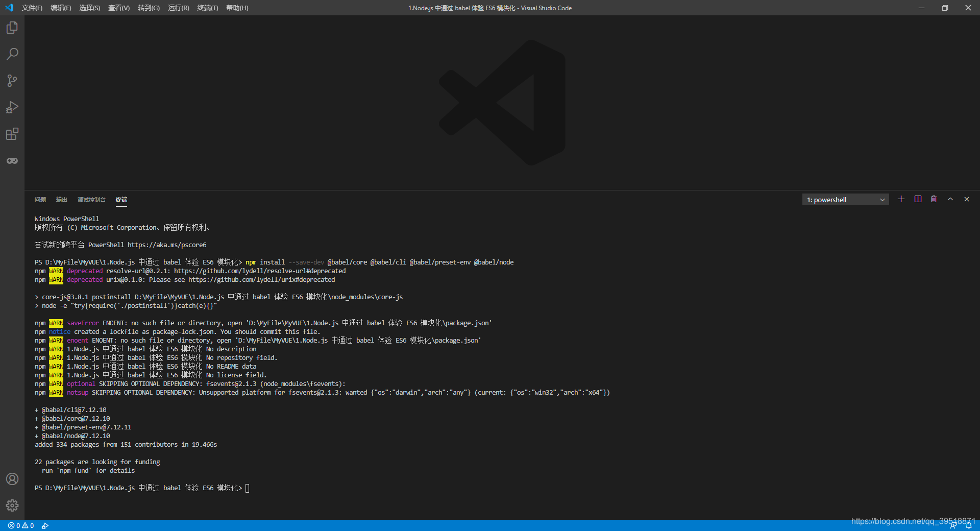The height and width of the screenshot is (531, 980).
Task: Click the terminal prompt input cursor
Action: 248,488
